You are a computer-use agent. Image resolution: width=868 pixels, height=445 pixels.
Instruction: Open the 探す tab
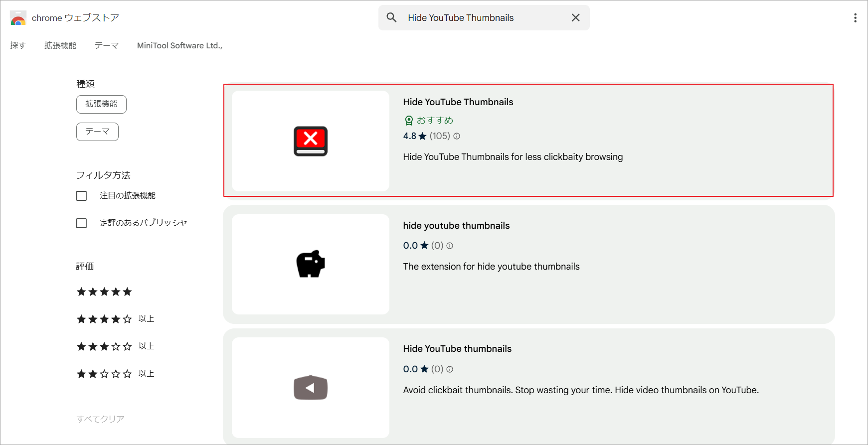18,45
